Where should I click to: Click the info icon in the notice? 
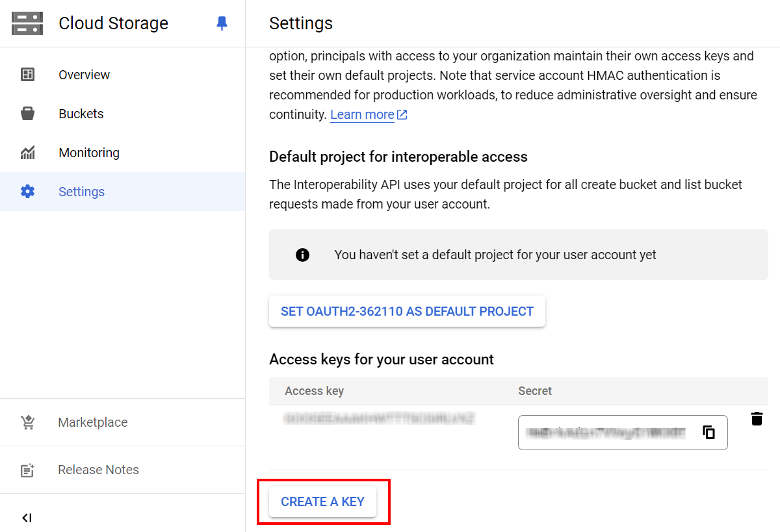[302, 255]
